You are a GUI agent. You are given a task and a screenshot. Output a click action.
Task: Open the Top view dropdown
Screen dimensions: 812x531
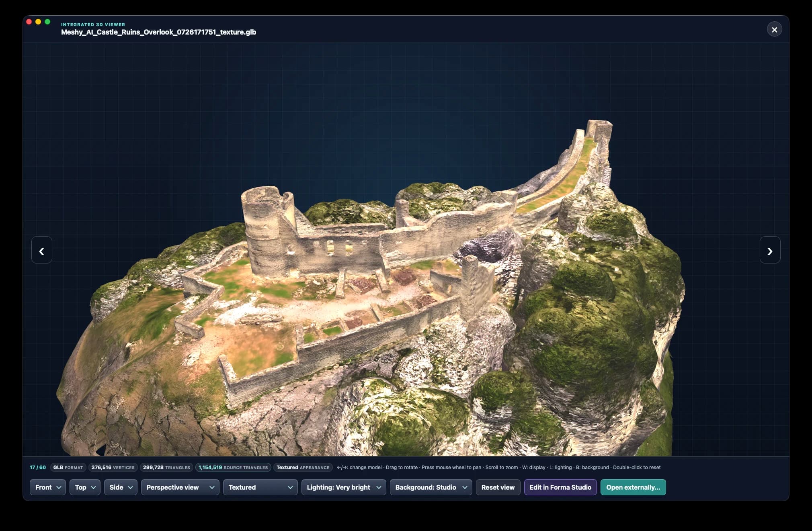85,487
